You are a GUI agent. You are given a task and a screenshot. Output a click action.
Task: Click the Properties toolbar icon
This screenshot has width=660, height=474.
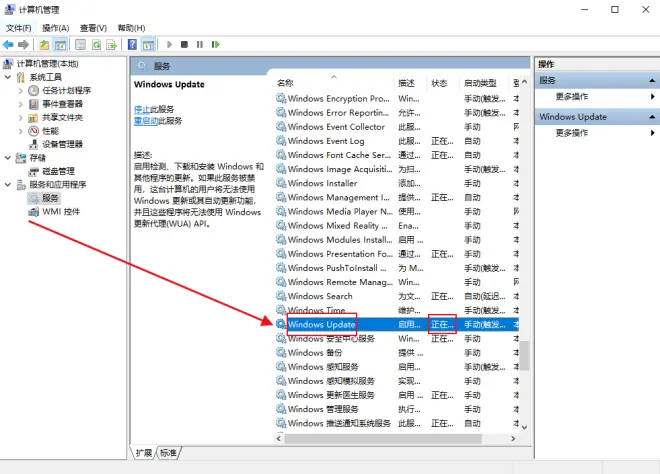point(80,44)
